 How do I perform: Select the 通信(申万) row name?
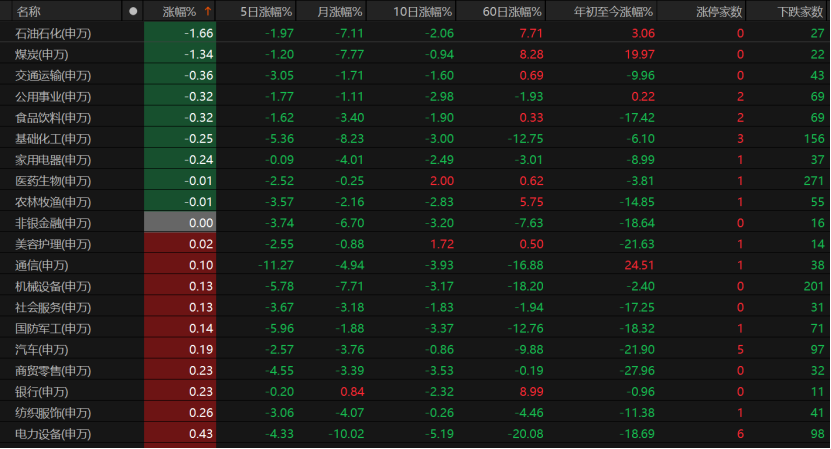point(41,266)
